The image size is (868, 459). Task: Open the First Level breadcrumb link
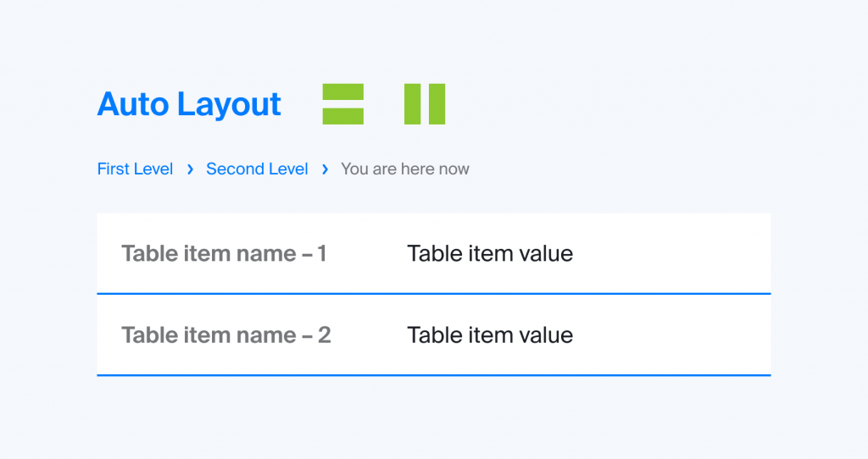(135, 169)
